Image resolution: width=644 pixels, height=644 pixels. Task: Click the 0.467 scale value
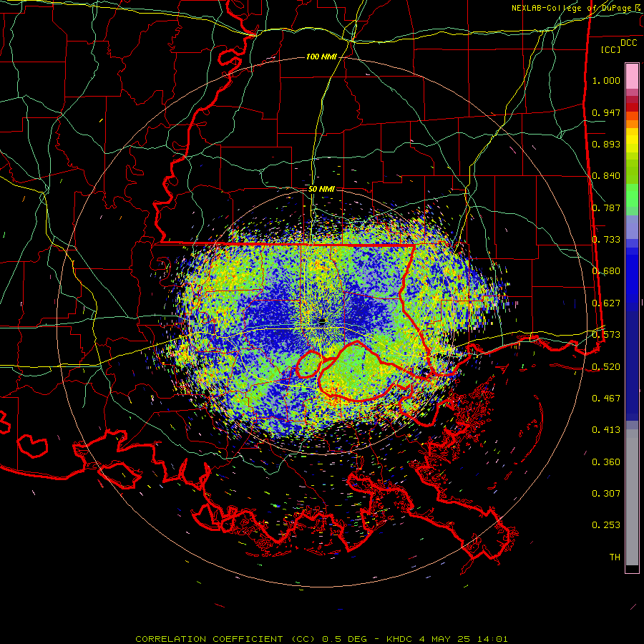606,399
